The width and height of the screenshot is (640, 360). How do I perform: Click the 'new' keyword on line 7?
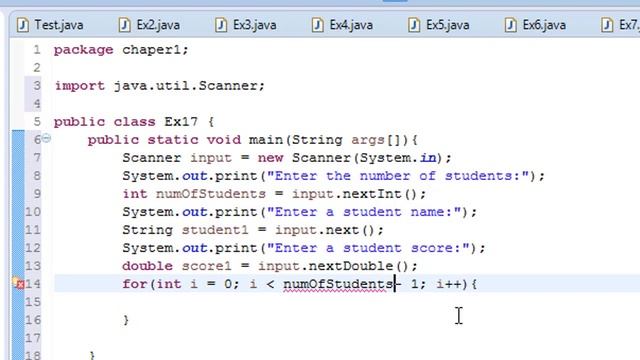click(270, 158)
